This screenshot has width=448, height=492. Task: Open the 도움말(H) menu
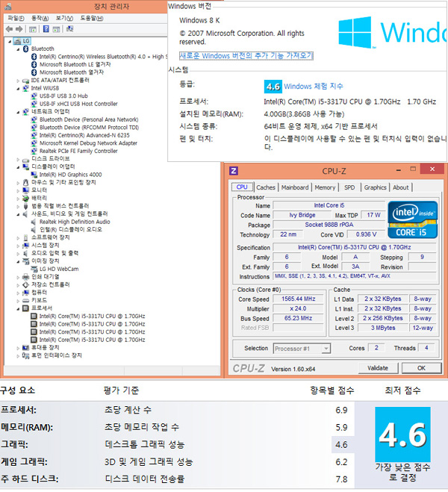(x=92, y=18)
